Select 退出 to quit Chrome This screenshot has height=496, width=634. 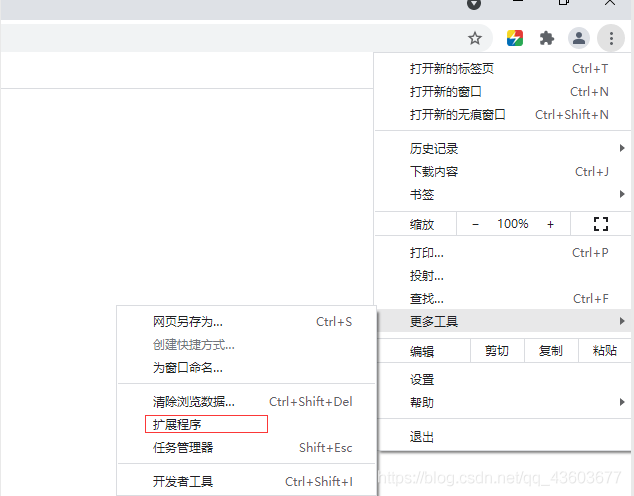tap(503, 437)
